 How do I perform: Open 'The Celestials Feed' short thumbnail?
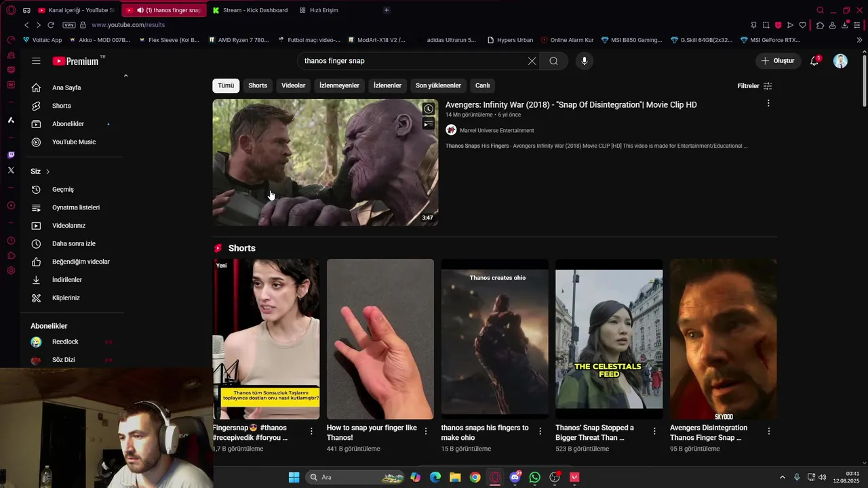click(609, 339)
